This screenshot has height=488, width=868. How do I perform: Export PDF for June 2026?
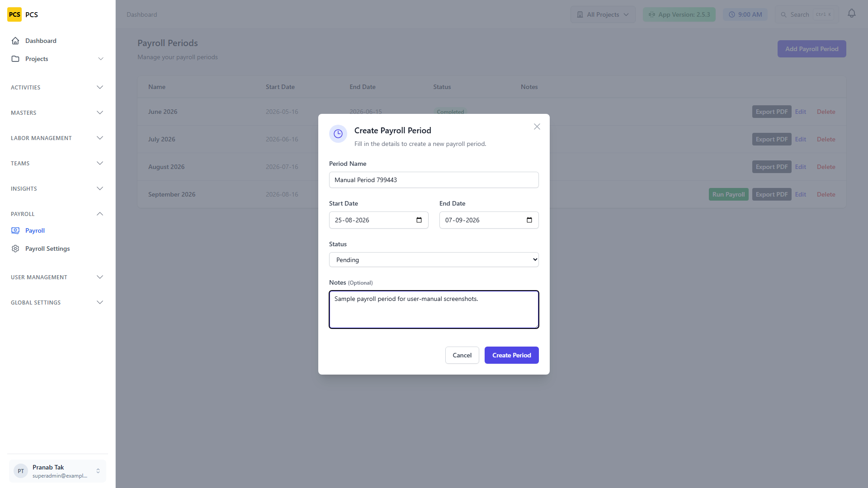(x=772, y=112)
